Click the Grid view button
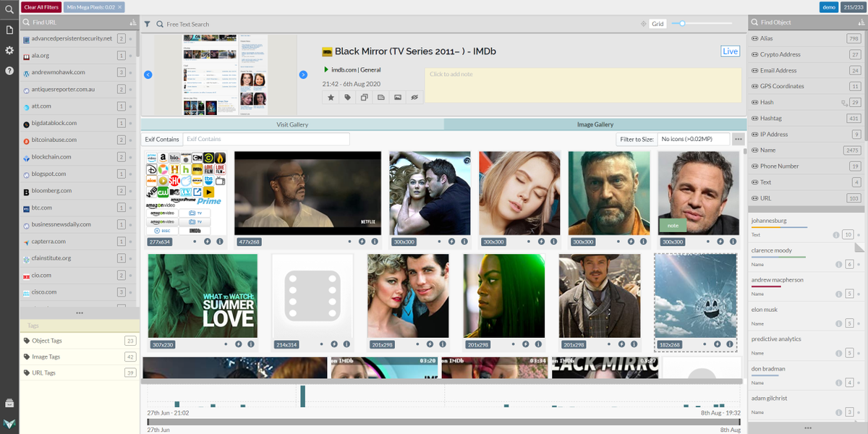Screen dimensions: 868x434 pos(658,24)
